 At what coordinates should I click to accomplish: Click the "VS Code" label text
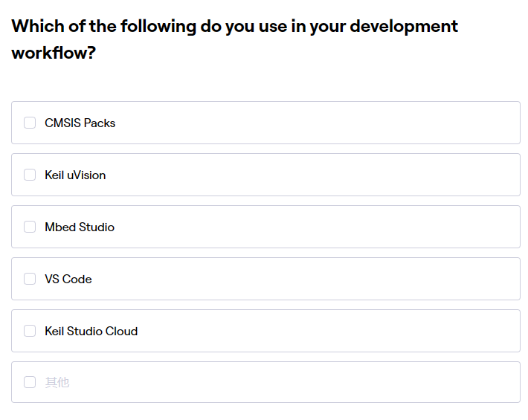click(68, 279)
